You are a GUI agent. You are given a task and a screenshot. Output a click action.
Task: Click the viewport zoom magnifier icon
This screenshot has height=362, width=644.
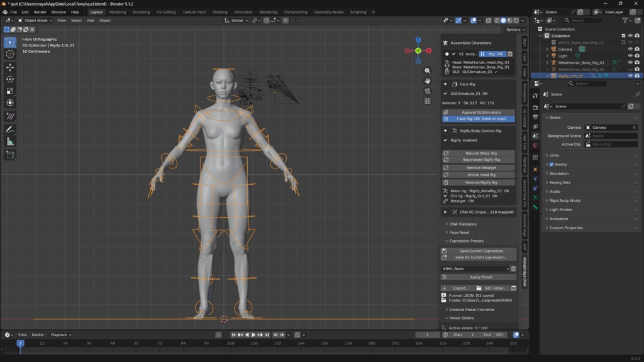(427, 70)
